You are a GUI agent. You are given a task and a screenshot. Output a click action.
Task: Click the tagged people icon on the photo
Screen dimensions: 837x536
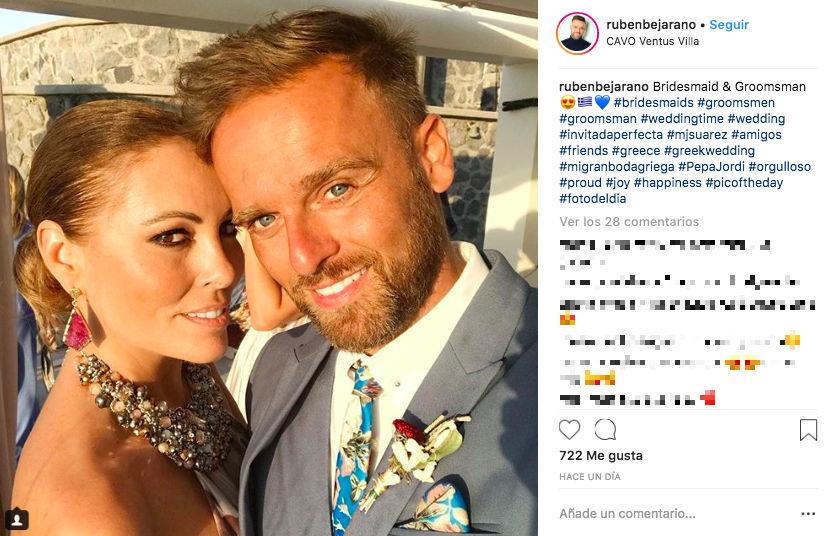pyautogui.click(x=17, y=518)
